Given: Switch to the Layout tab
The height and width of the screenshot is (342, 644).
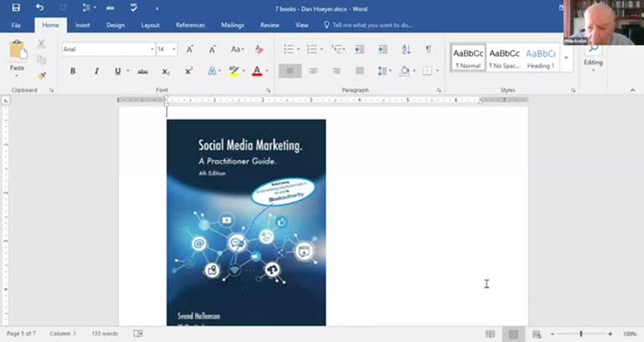Looking at the screenshot, I should [150, 25].
